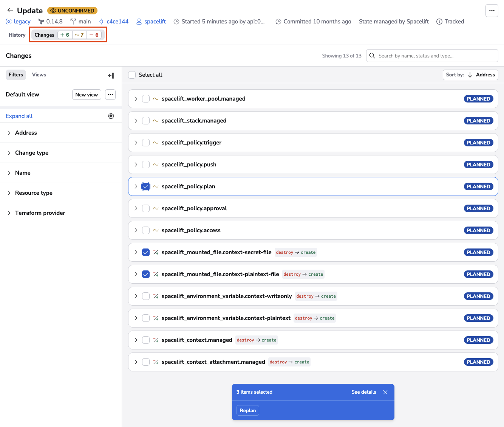The width and height of the screenshot is (504, 427).
Task: Switch to the History tab
Action: 17,35
